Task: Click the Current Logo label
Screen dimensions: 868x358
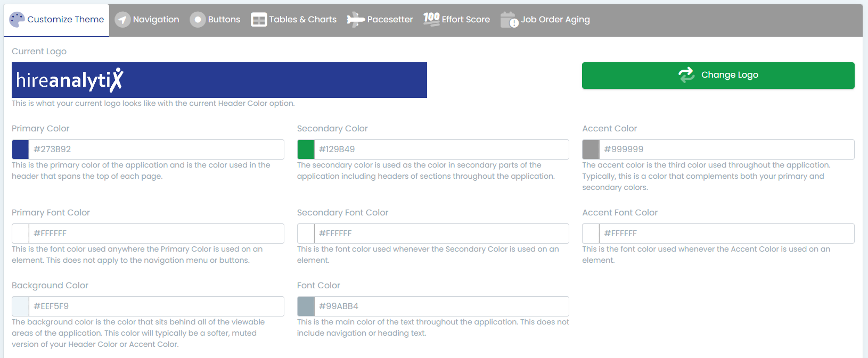Action: pyautogui.click(x=39, y=52)
